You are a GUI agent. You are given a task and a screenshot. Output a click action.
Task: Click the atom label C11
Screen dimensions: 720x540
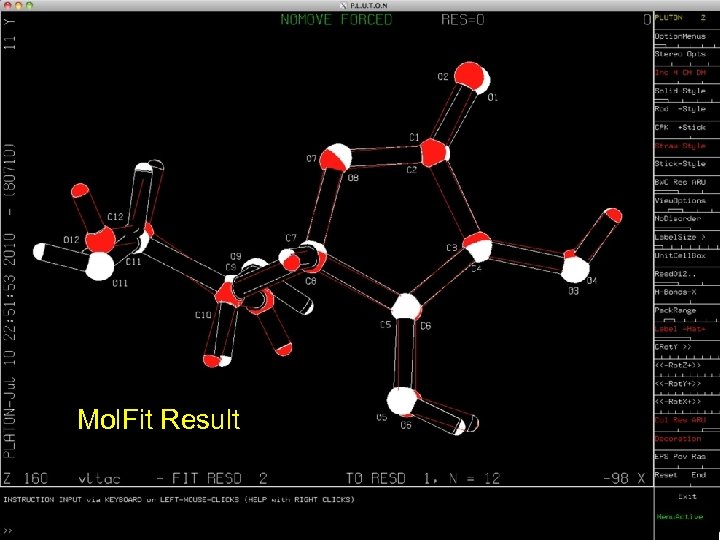tap(133, 262)
